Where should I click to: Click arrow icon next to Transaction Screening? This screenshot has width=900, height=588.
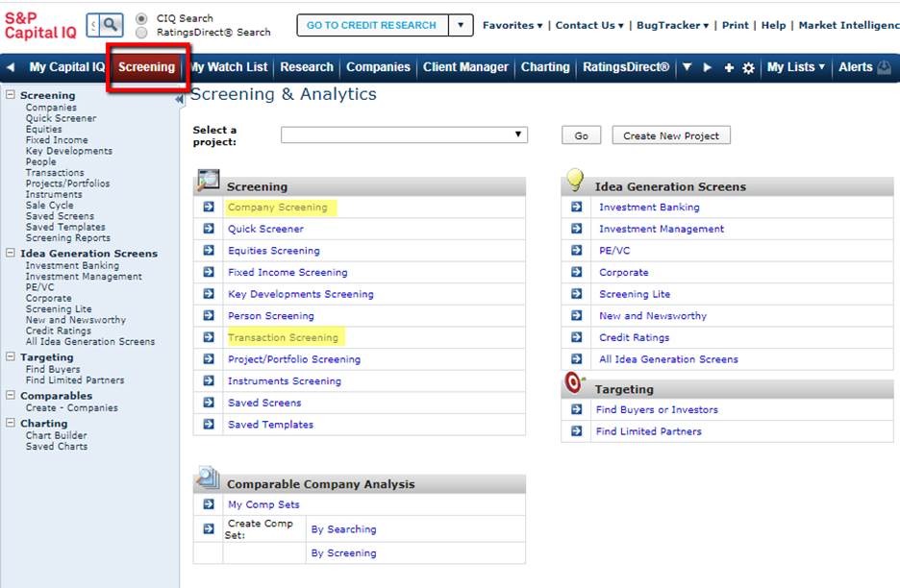coord(209,337)
